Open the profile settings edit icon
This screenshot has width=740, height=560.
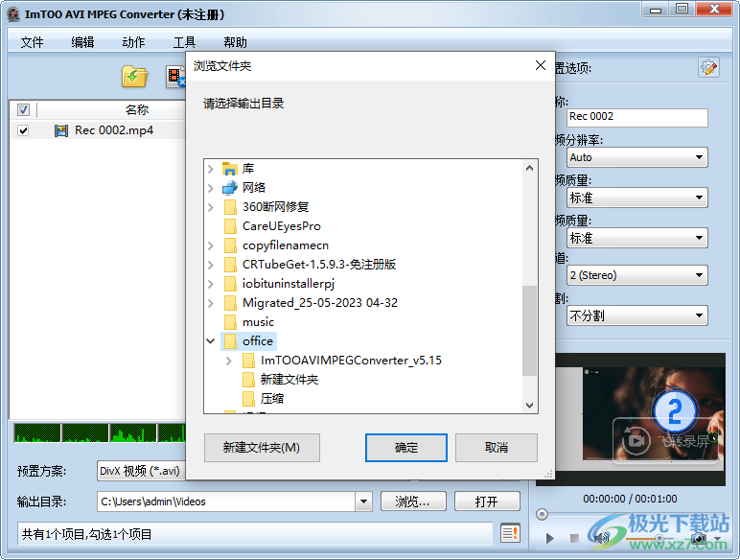point(708,68)
